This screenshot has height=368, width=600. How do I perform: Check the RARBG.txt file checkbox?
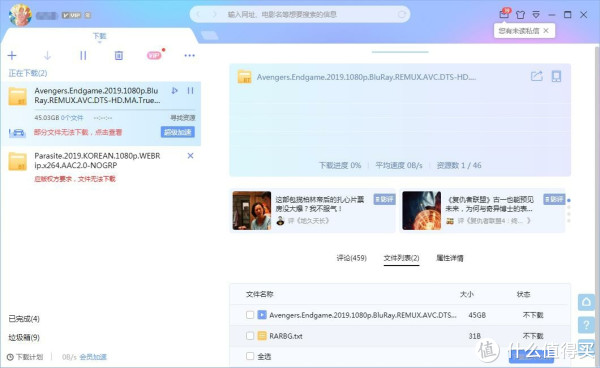(250, 335)
